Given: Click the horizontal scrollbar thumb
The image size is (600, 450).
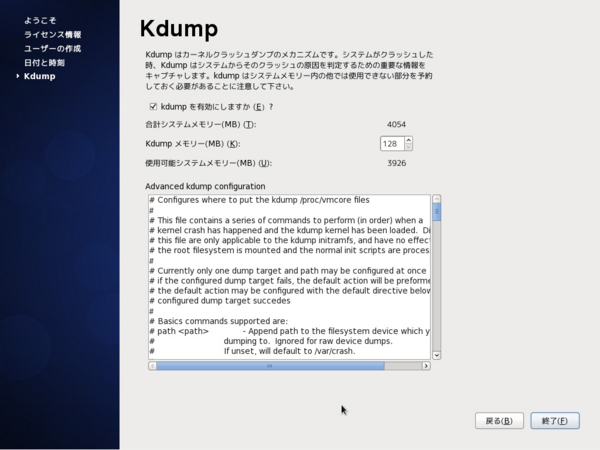Looking at the screenshot, I should coord(270,366).
